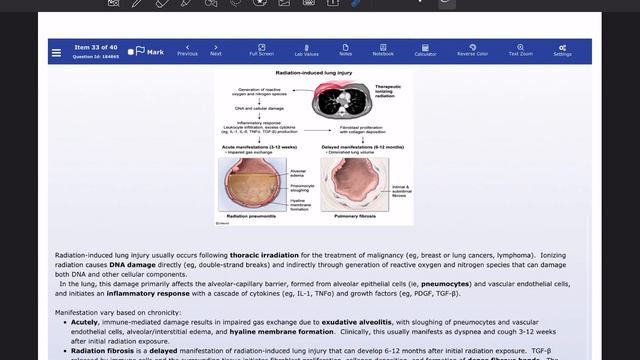640x360 pixels.
Task: Click 'Manifestation vary based on chronicity:' line
Action: coord(118,313)
